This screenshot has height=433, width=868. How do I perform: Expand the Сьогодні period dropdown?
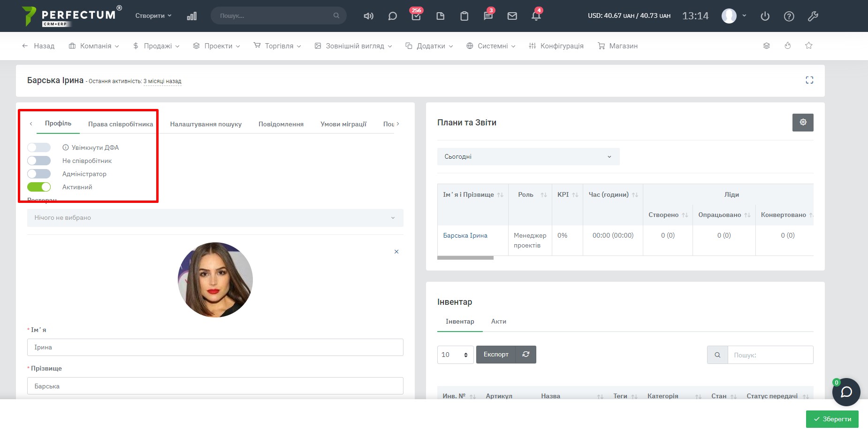528,157
